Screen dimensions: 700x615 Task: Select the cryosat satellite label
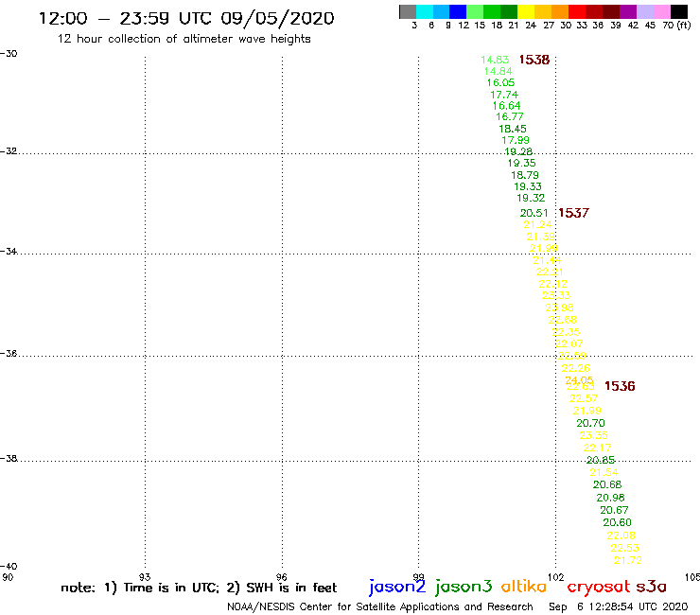tap(599, 587)
